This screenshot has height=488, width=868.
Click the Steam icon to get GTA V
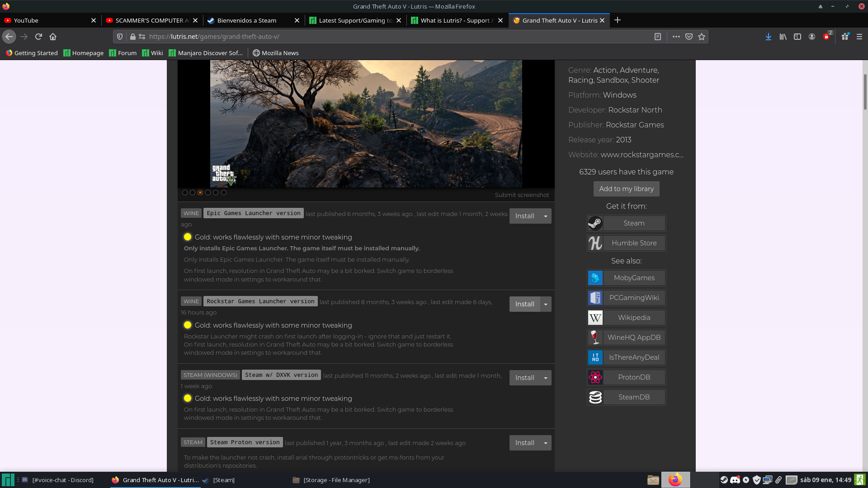[594, 222]
